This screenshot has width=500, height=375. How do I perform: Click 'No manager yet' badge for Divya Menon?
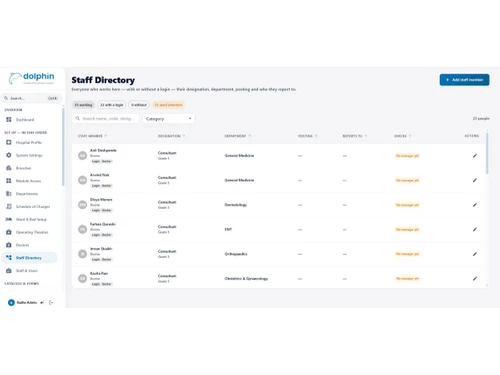click(407, 205)
